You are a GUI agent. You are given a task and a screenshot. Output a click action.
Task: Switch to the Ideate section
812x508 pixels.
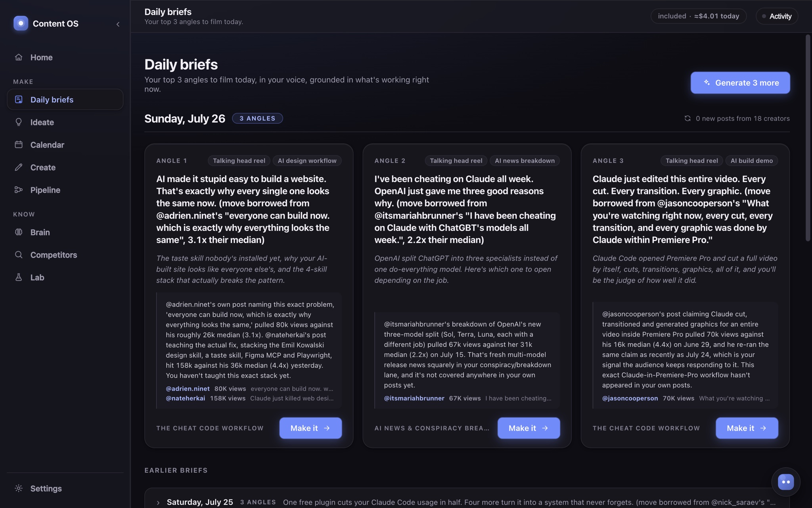click(x=65, y=122)
